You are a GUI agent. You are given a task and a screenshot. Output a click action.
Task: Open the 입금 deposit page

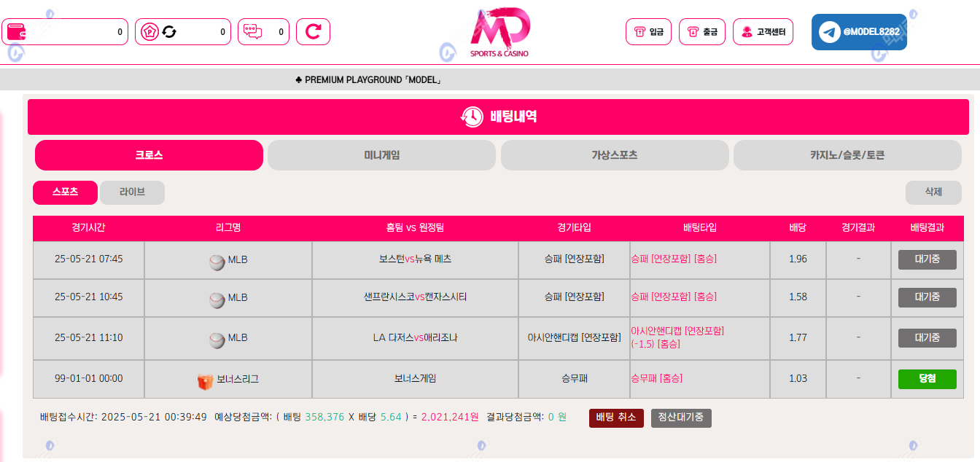(x=648, y=32)
